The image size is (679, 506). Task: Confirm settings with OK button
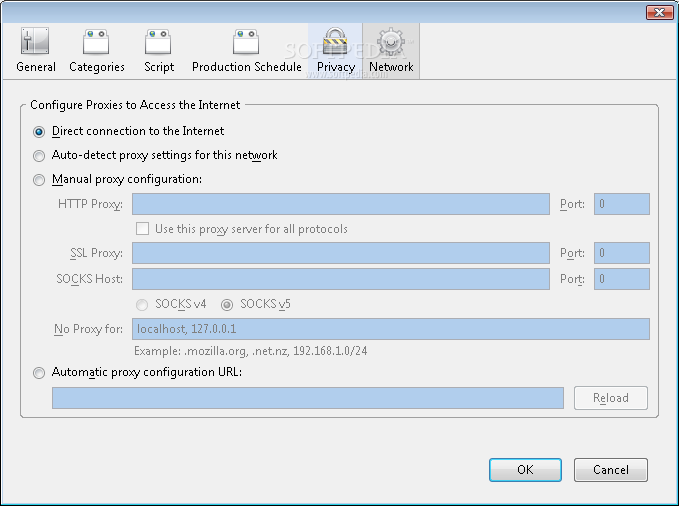[525, 470]
